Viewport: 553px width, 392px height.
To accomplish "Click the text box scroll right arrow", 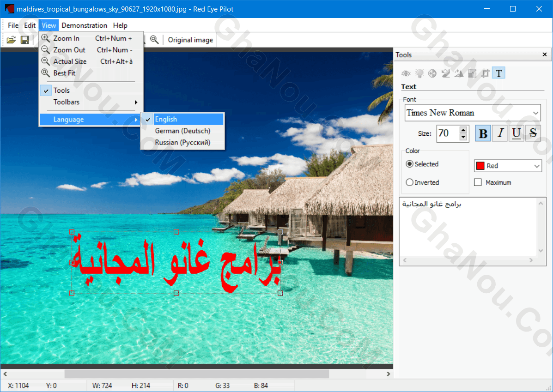I will [x=531, y=260].
